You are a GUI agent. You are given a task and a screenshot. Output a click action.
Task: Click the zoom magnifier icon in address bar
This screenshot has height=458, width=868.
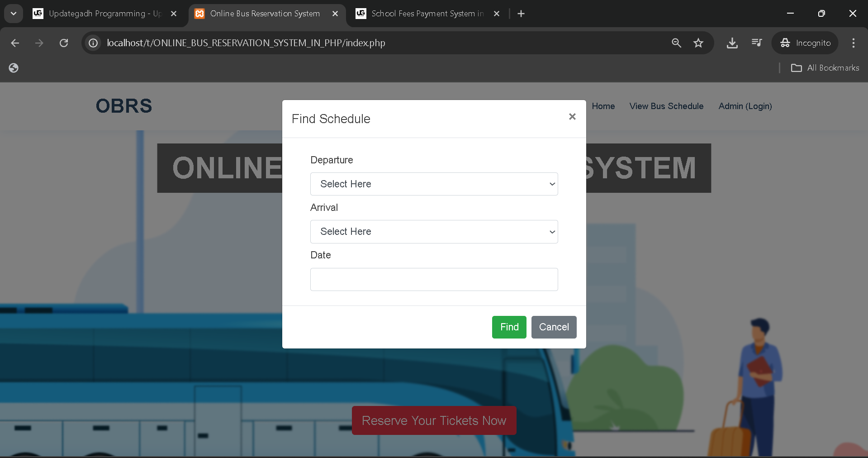[x=676, y=43]
